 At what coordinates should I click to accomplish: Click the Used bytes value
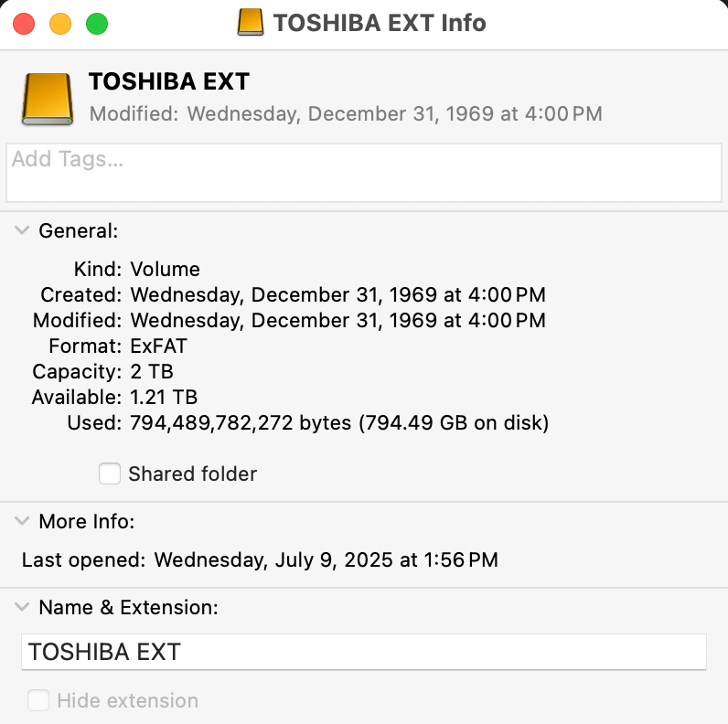pyautogui.click(x=338, y=423)
